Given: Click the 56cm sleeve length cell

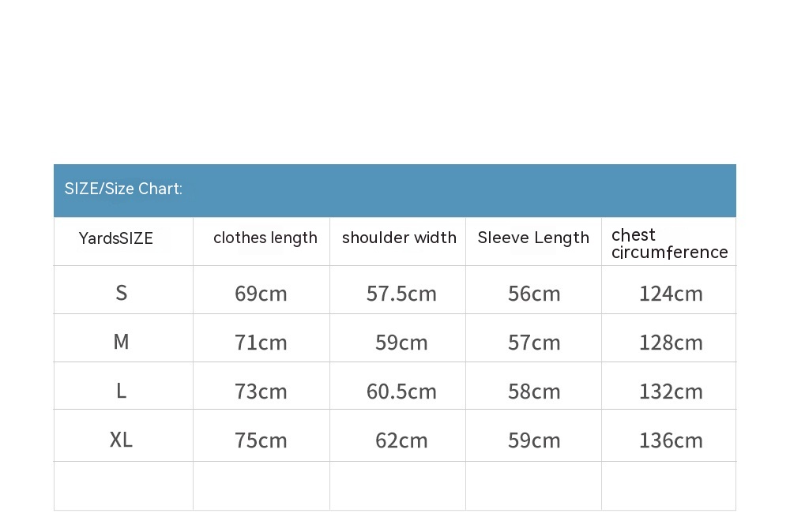Looking at the screenshot, I should [534, 294].
